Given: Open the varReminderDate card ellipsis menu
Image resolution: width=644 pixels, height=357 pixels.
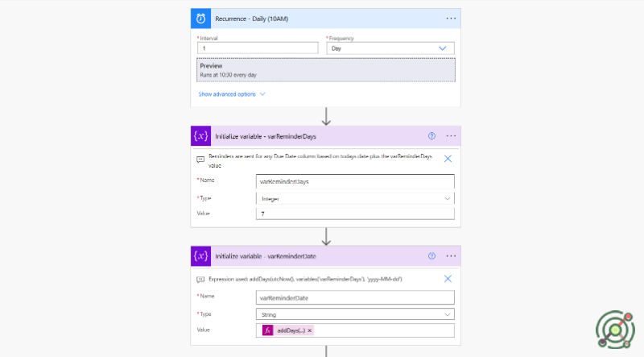Looking at the screenshot, I should pyautogui.click(x=451, y=256).
